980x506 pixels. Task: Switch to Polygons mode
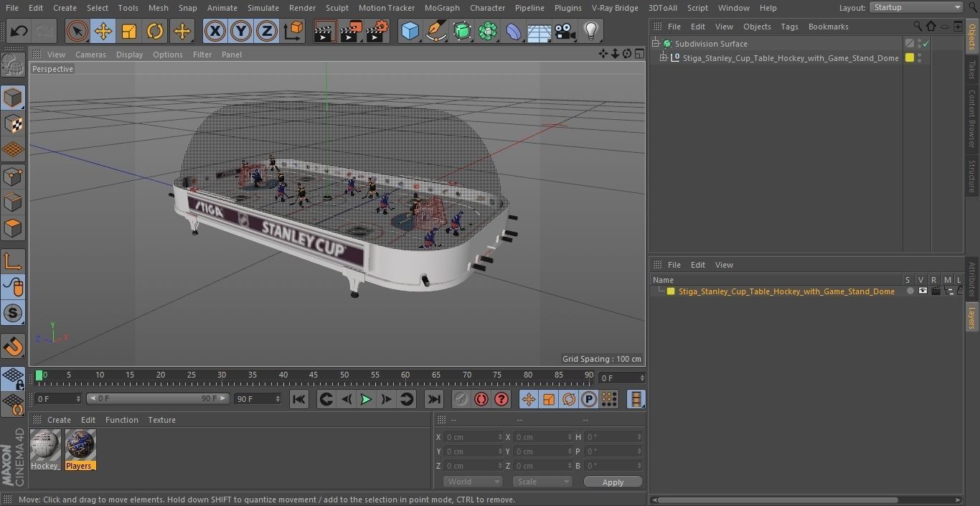13,228
